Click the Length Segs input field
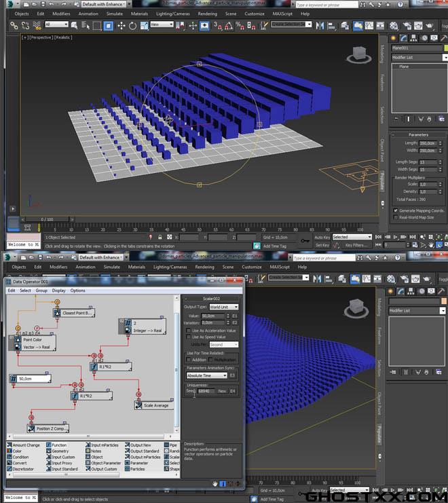 click(428, 162)
